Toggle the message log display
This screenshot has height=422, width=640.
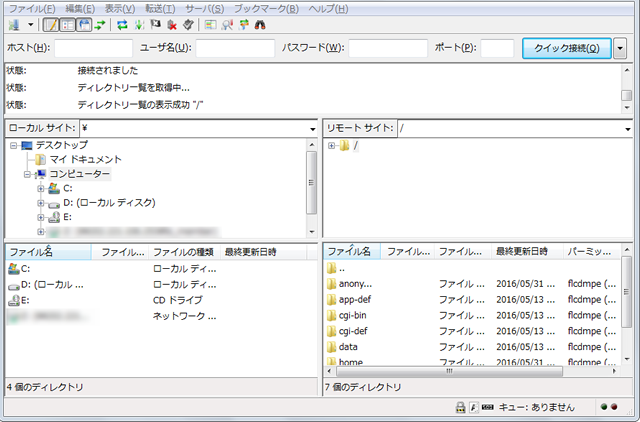click(x=51, y=25)
